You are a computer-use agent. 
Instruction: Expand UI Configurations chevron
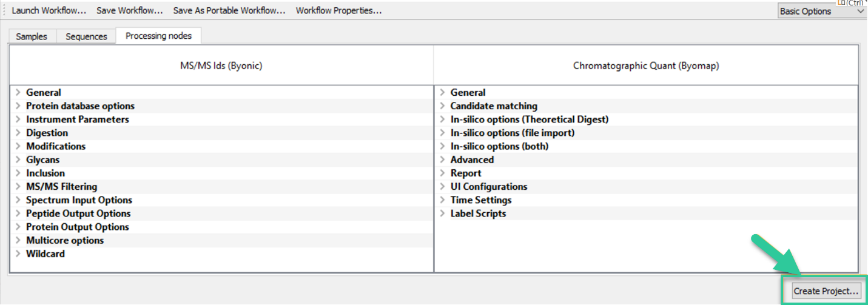tap(443, 187)
